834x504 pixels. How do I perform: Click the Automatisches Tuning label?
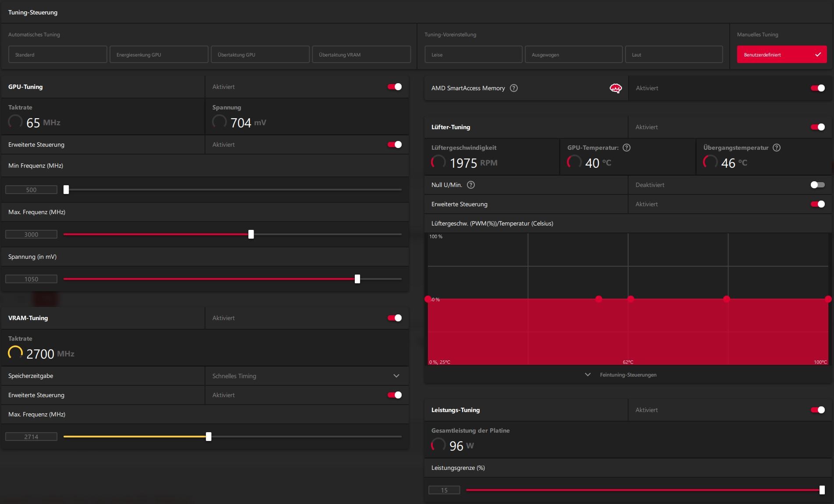[34, 35]
